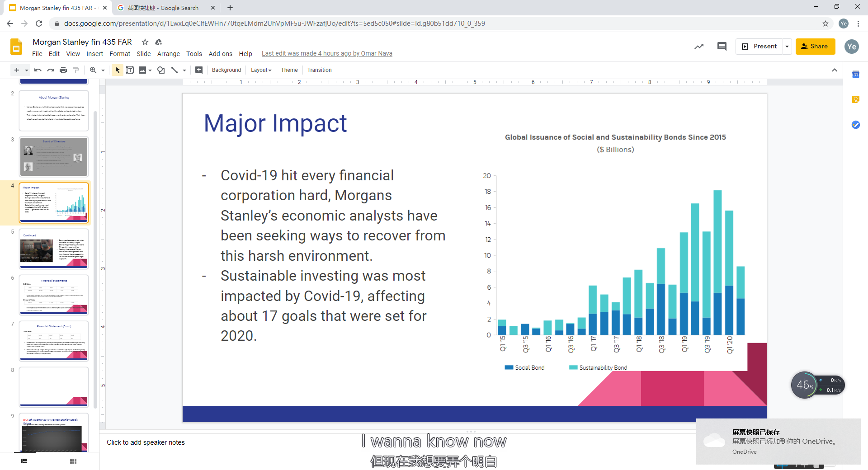This screenshot has height=470, width=868.
Task: Expand the image insert options arrow
Action: [x=150, y=70]
